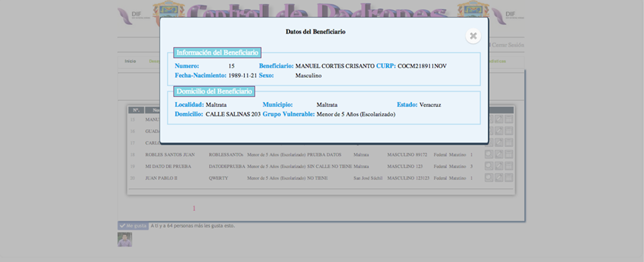
Task: View details of JUAN PABLO II row
Action: click(x=489, y=177)
